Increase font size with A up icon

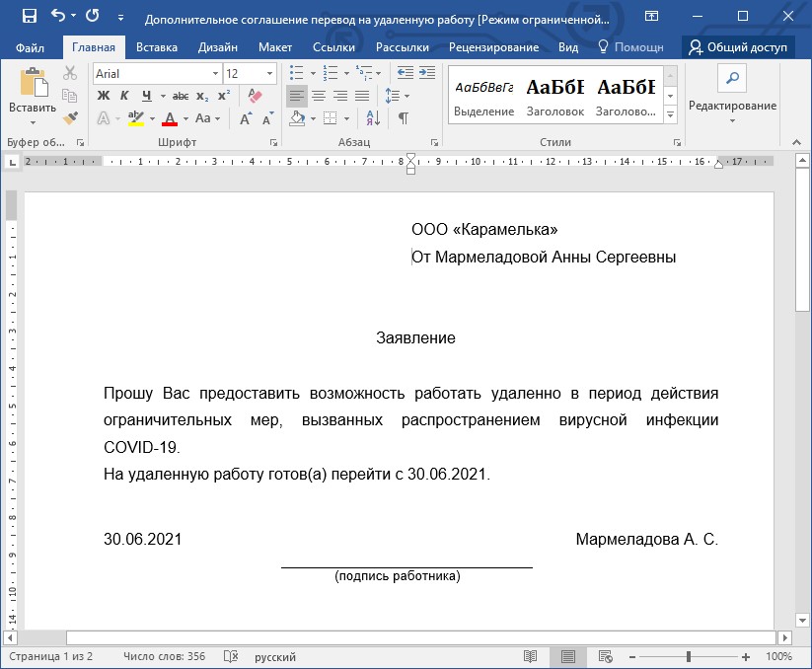[246, 118]
